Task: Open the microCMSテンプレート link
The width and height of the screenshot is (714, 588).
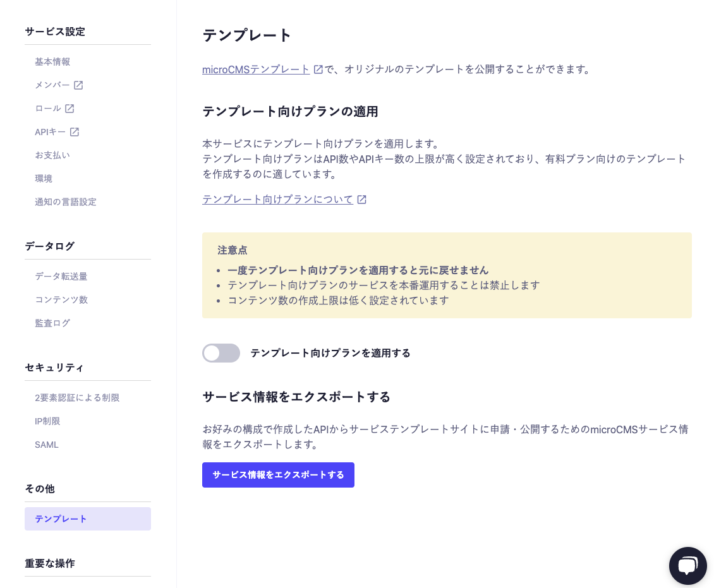Action: coord(256,69)
